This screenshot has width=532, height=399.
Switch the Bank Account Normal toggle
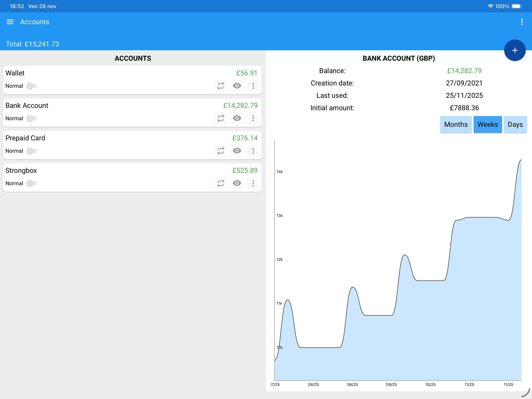coord(32,118)
